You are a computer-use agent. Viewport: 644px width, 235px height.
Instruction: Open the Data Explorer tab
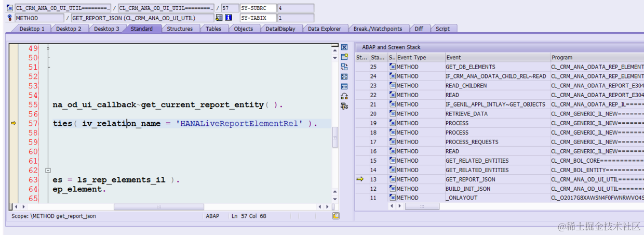(325, 29)
